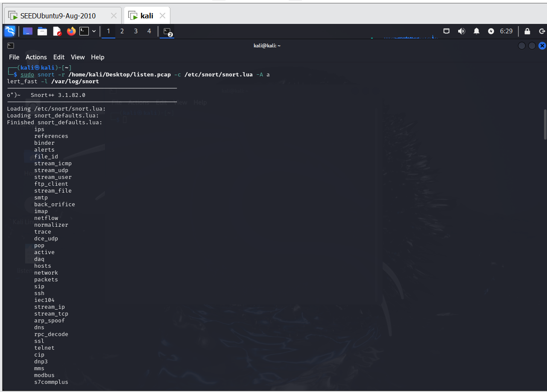
Task: Open the terminal Actions menu
Action: click(36, 57)
